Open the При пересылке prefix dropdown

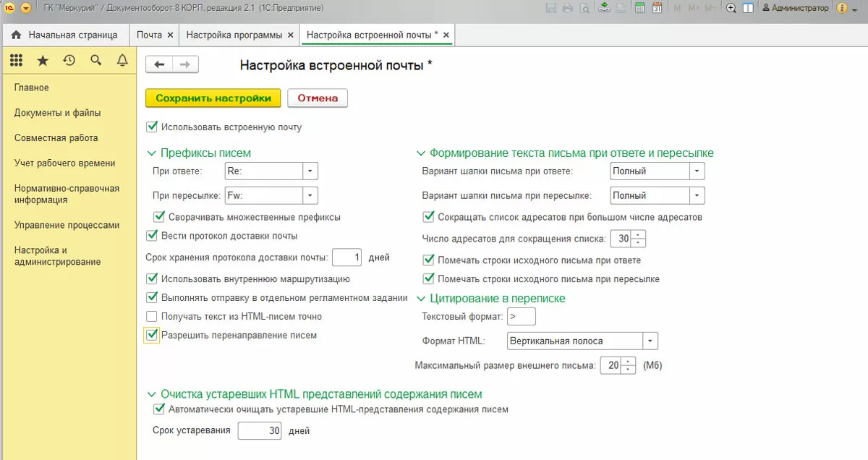point(310,195)
